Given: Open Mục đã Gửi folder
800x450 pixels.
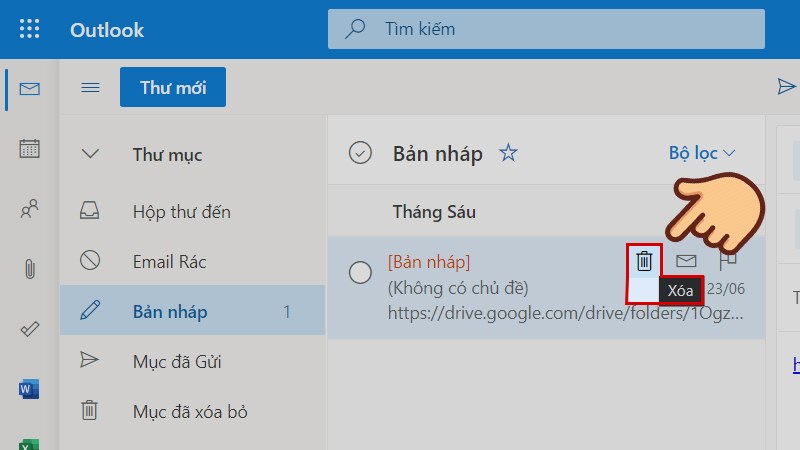Looking at the screenshot, I should (192, 361).
